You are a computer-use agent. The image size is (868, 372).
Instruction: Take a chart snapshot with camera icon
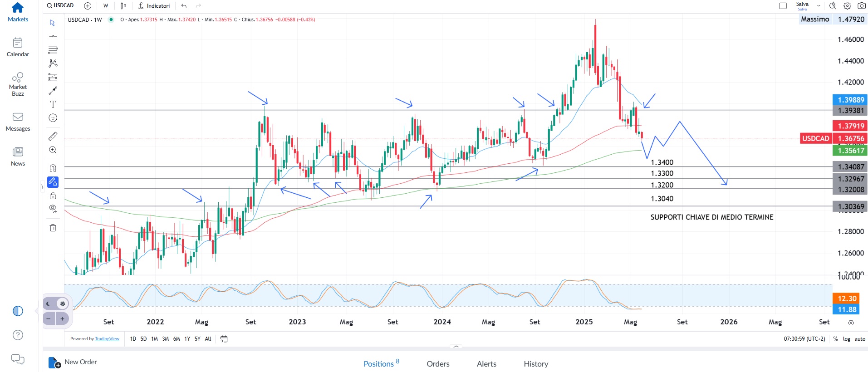tap(861, 6)
